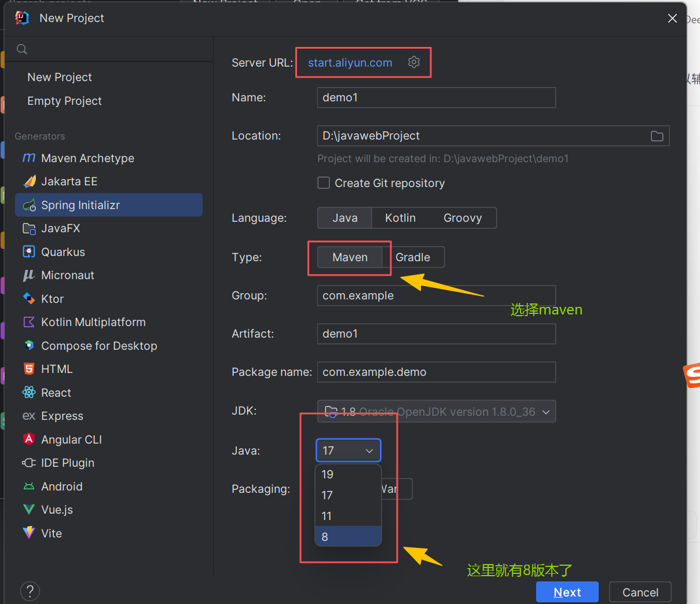
Task: Set build type to Maven
Action: point(350,257)
